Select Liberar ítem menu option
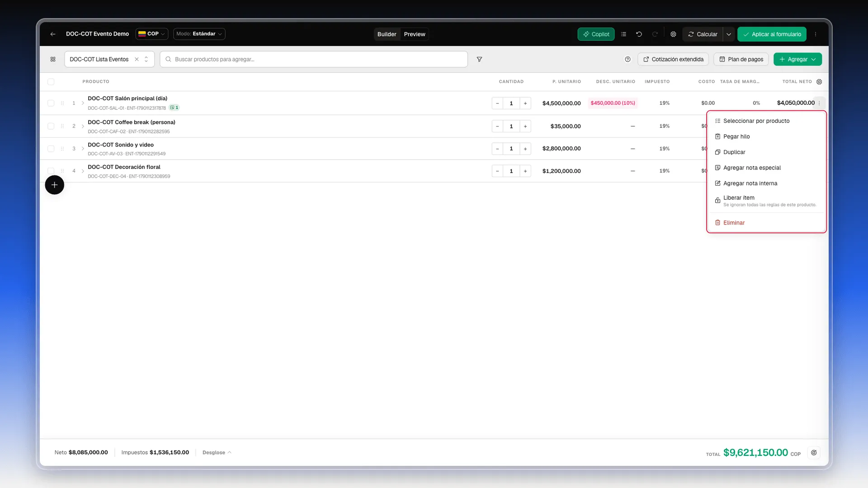This screenshot has width=868, height=488. coord(766,201)
